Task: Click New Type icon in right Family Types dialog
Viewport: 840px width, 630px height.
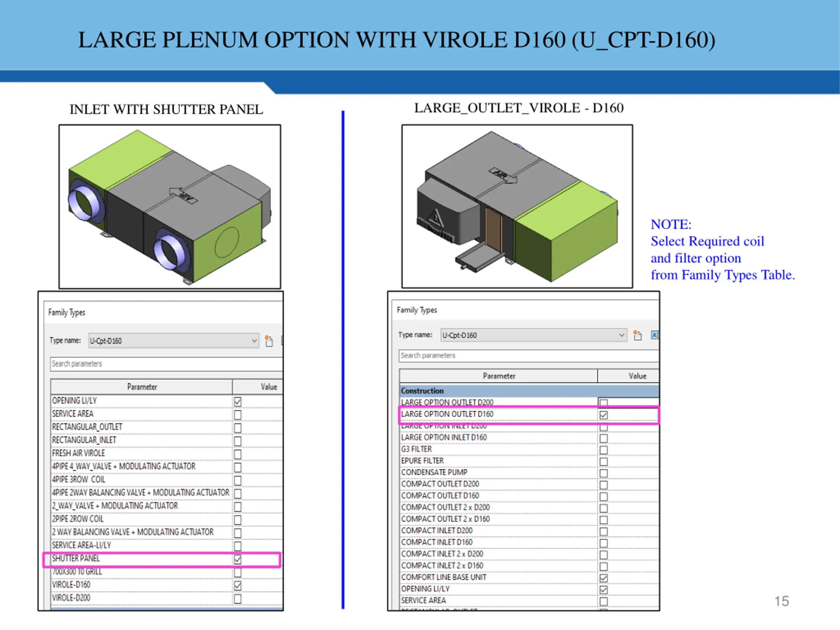Action: pos(637,335)
